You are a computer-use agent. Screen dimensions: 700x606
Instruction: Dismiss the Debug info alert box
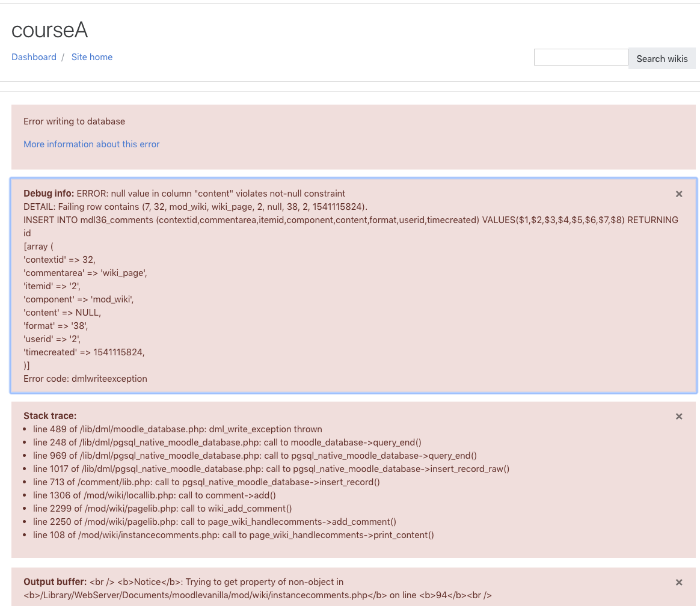point(679,194)
